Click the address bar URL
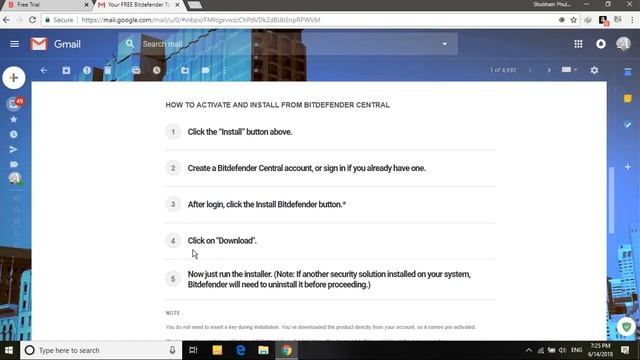The width and height of the screenshot is (640, 360). [x=201, y=20]
